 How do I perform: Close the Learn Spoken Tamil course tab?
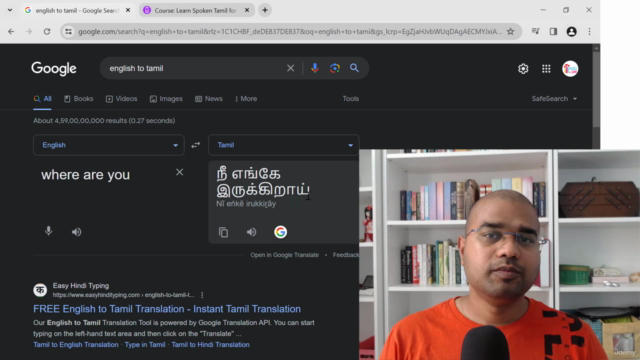coord(247,10)
